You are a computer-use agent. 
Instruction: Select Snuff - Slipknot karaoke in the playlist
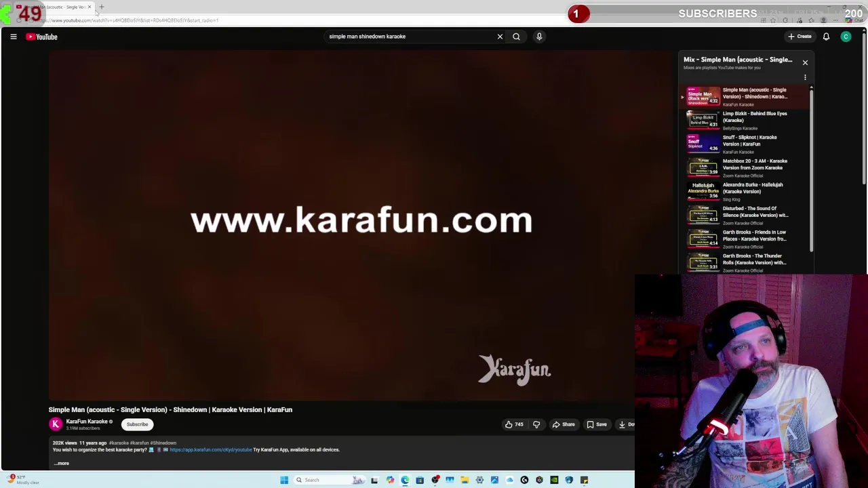pos(746,144)
